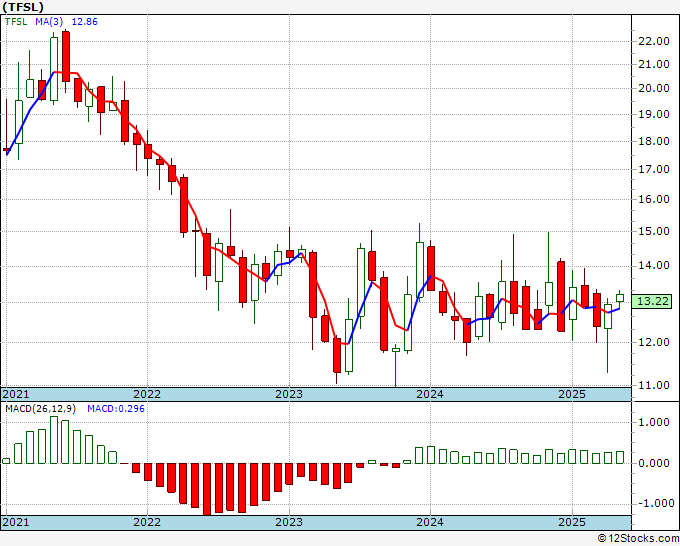Click 2021 on the MACD timeline
Image resolution: width=680 pixels, height=546 pixels.
[x=16, y=522]
